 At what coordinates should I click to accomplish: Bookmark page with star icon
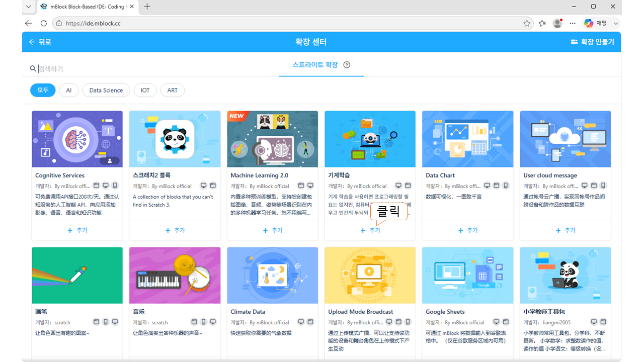527,23
